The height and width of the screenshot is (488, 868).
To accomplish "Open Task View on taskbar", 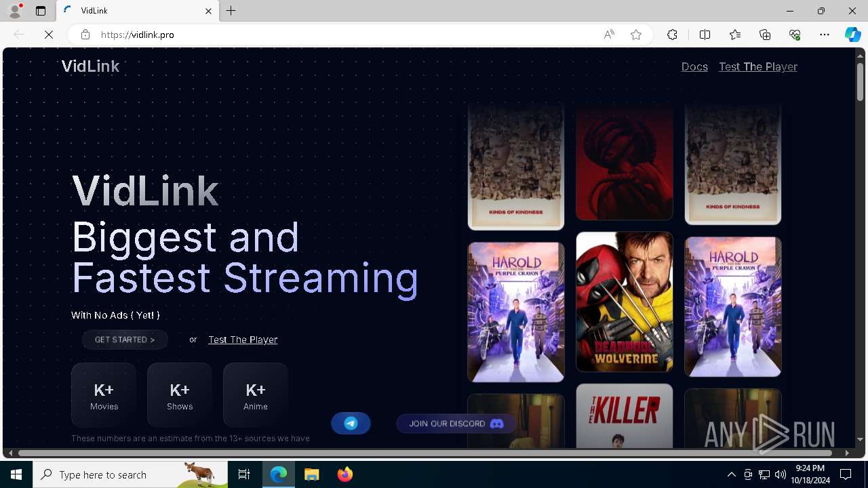I will click(244, 474).
